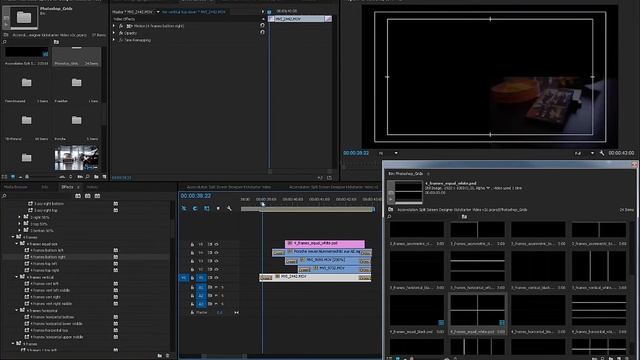Click the new item icon in Project panel
This screenshot has width=640, height=360.
pos(104,177)
